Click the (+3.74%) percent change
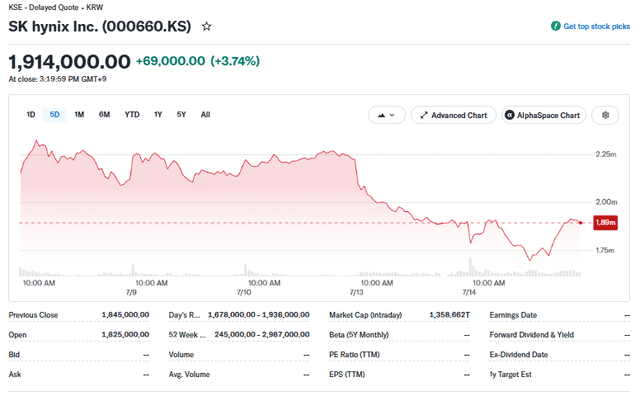Image resolution: width=640 pixels, height=397 pixels. 235,61
